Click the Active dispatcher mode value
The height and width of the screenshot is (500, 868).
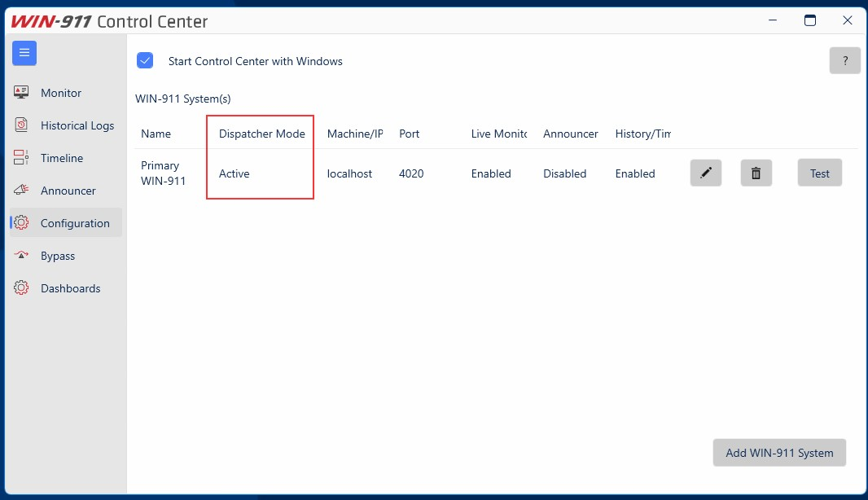click(x=235, y=173)
